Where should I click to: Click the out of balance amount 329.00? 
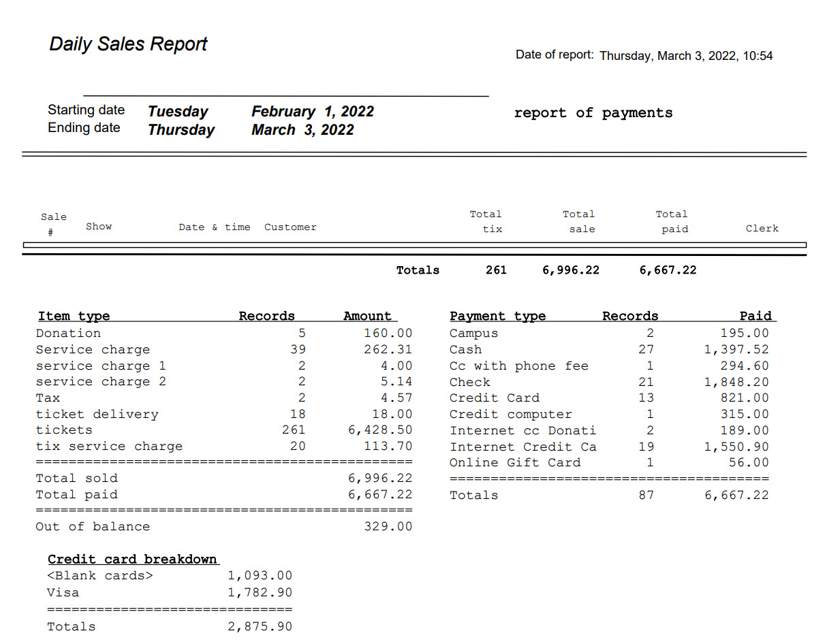(388, 527)
